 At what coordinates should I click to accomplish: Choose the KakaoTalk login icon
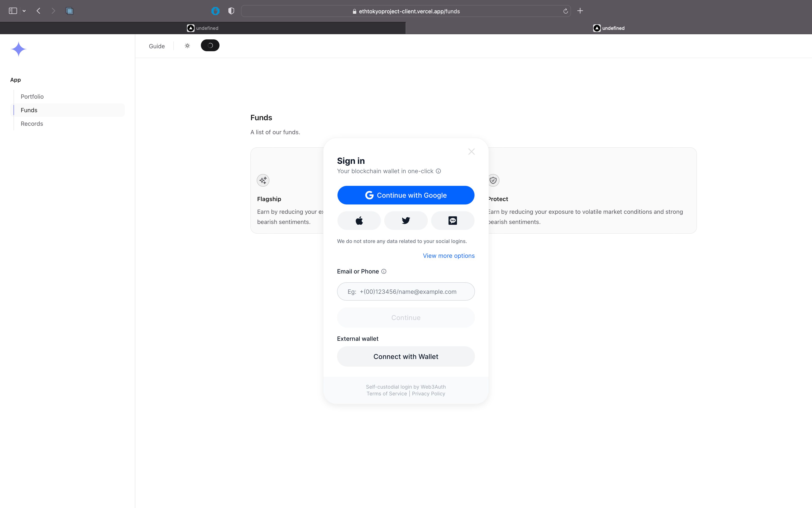[x=453, y=220]
